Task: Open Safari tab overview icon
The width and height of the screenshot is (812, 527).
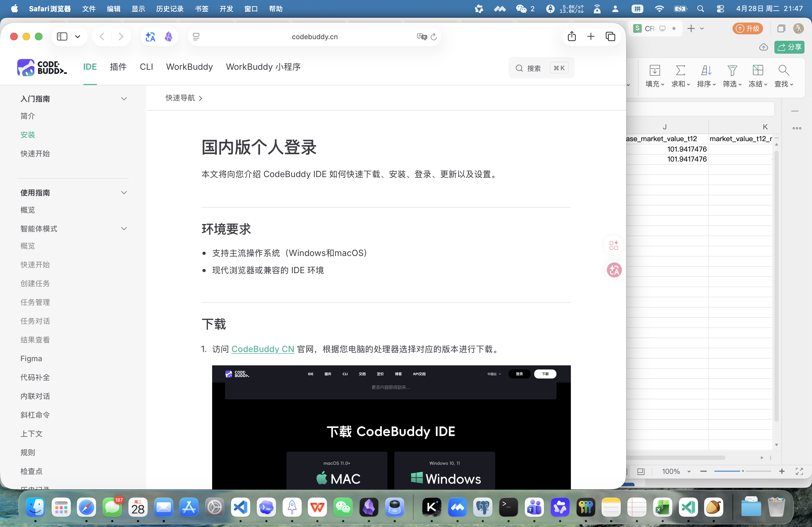Action: tap(610, 36)
